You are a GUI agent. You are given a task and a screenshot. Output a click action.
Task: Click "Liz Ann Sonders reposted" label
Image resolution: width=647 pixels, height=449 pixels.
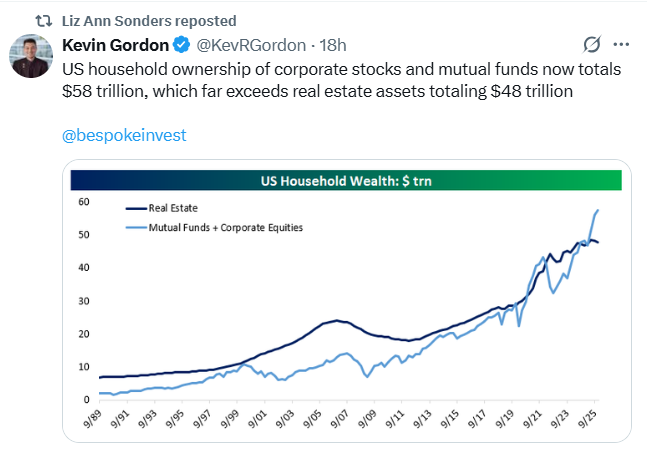click(x=149, y=21)
